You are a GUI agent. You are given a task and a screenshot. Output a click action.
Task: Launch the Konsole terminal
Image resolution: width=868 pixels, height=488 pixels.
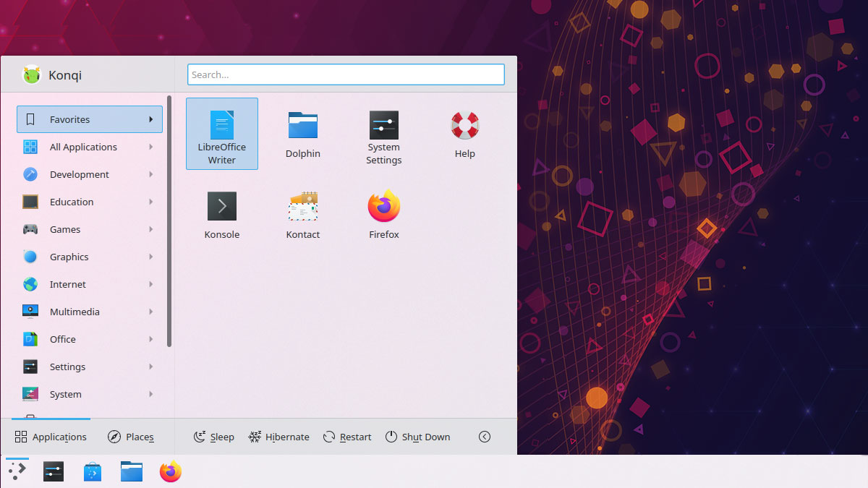[x=222, y=213]
